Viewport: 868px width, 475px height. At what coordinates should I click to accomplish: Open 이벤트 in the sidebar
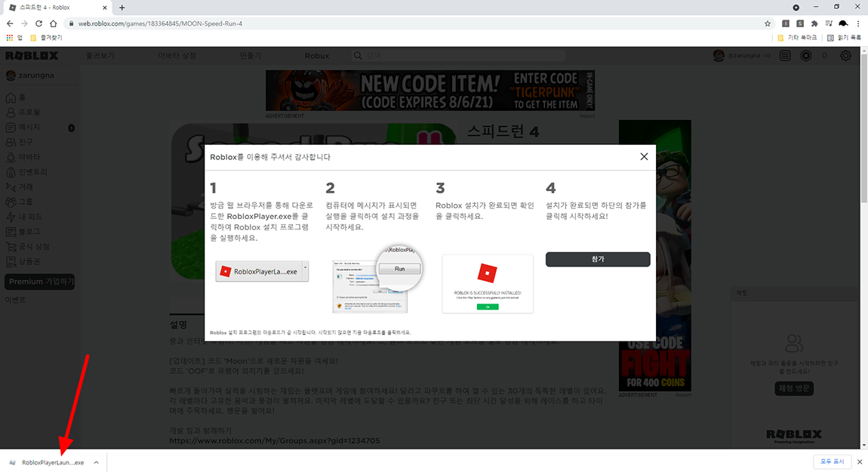[16, 300]
